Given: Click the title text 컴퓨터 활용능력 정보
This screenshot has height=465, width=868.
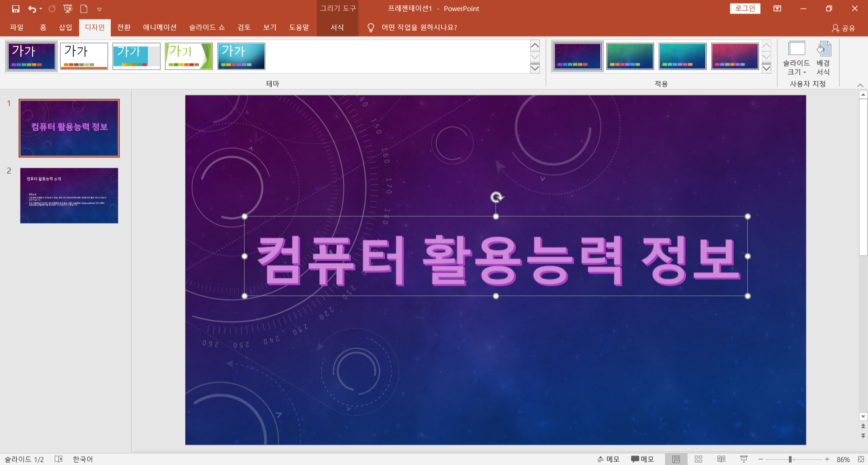Looking at the screenshot, I should pyautogui.click(x=498, y=261).
